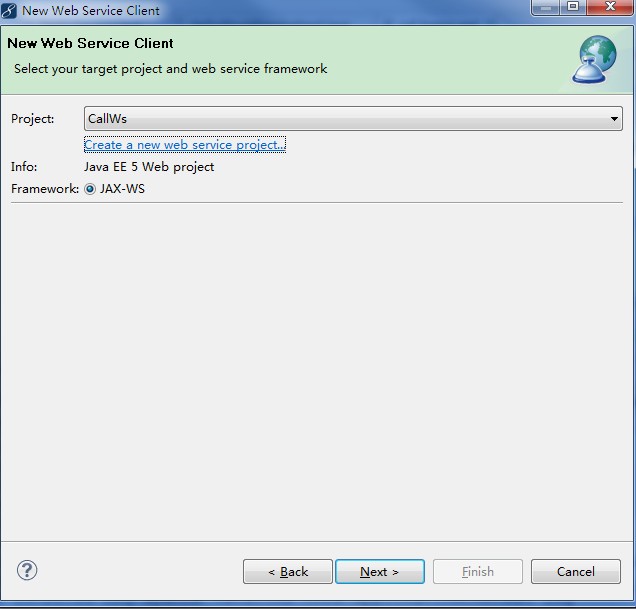Image resolution: width=636 pixels, height=609 pixels.
Task: Dismiss the wizard with the Cancel button
Action: (576, 572)
